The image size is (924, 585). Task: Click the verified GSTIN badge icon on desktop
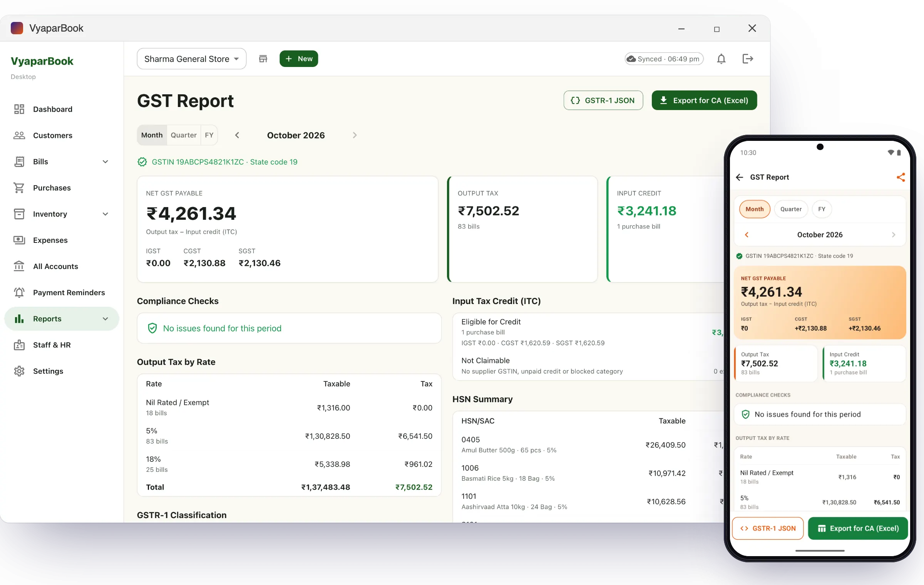142,162
